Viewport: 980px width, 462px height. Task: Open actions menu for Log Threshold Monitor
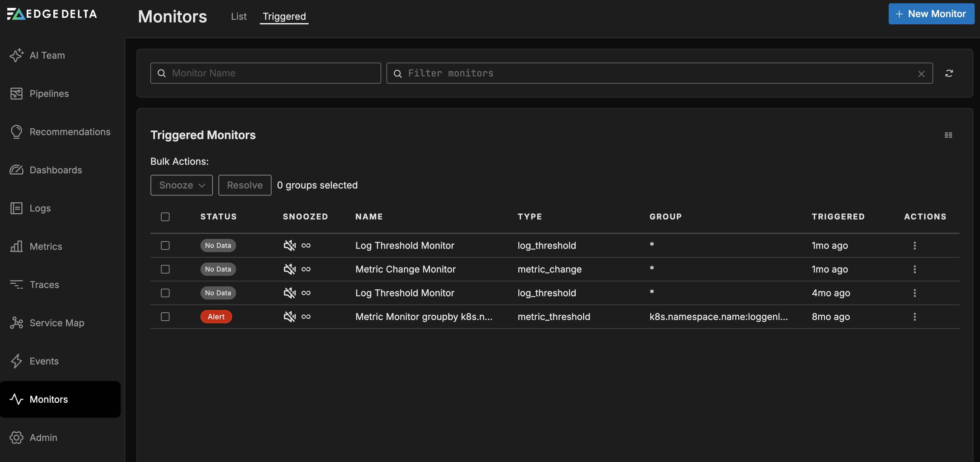(x=915, y=245)
